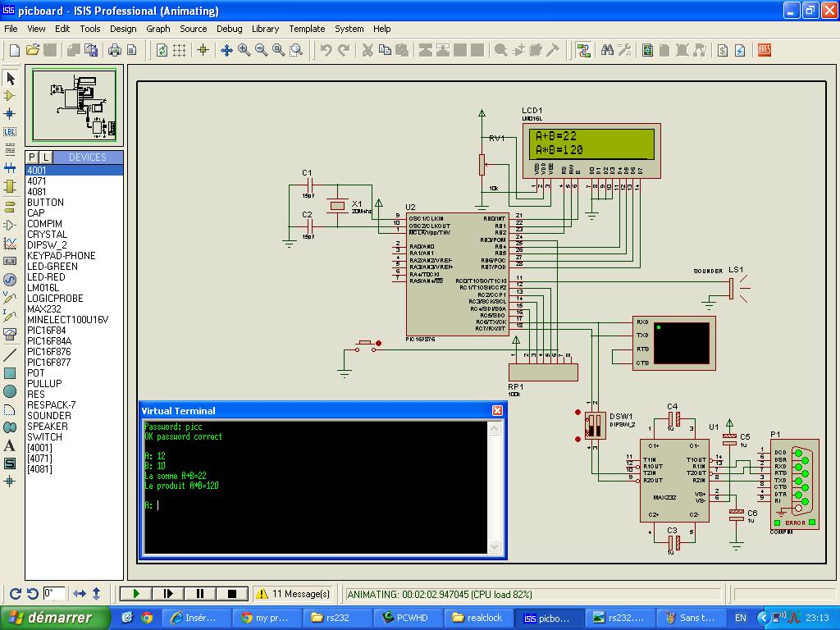Select the 2D circle drawing tool
This screenshot has height=630, width=840.
click(10, 391)
